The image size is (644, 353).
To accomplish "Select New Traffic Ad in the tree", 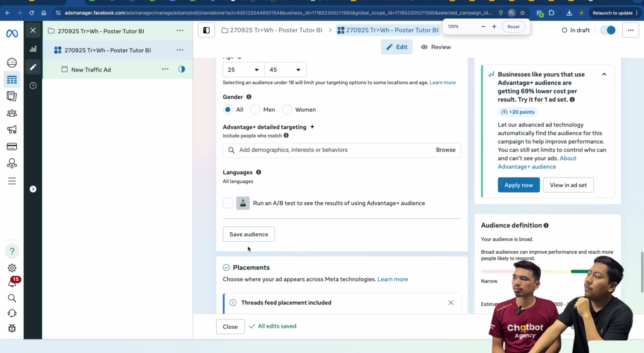I will [91, 70].
